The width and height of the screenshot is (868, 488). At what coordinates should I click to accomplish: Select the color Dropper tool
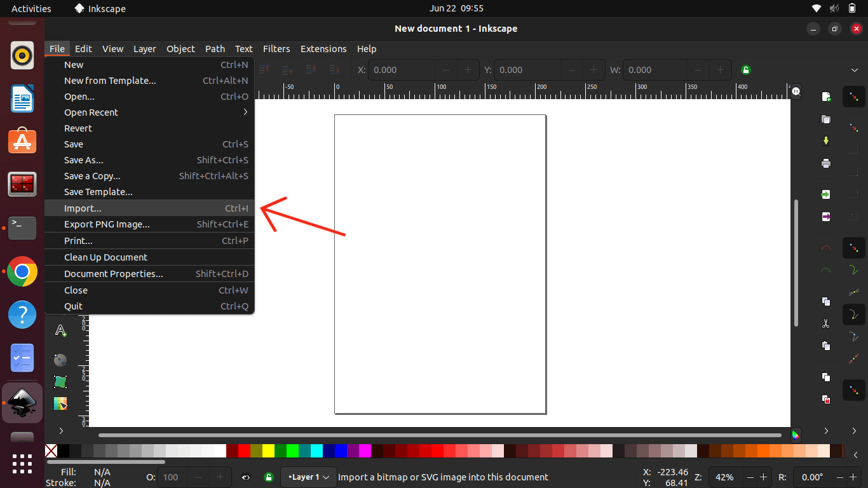click(x=60, y=403)
